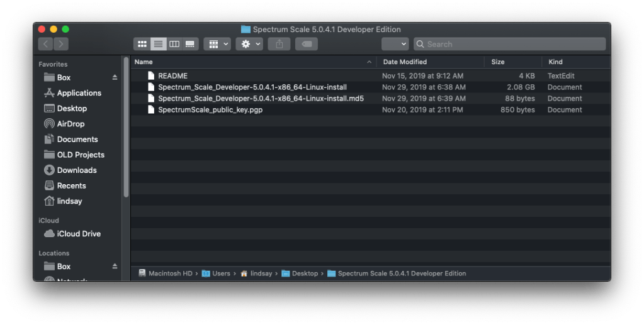Screen dimensions: 644x325
Task: Open the group-by arrangement dropdown
Action: point(217,44)
